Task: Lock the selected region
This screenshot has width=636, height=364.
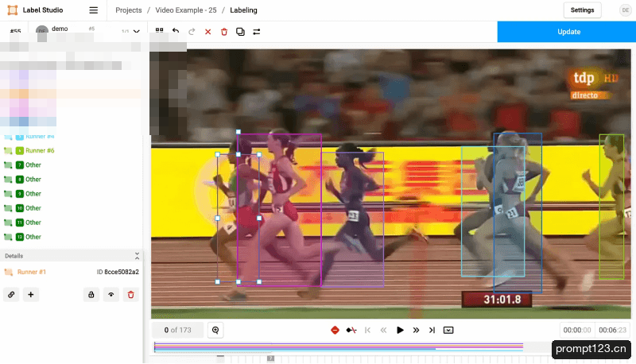Action: click(x=91, y=295)
